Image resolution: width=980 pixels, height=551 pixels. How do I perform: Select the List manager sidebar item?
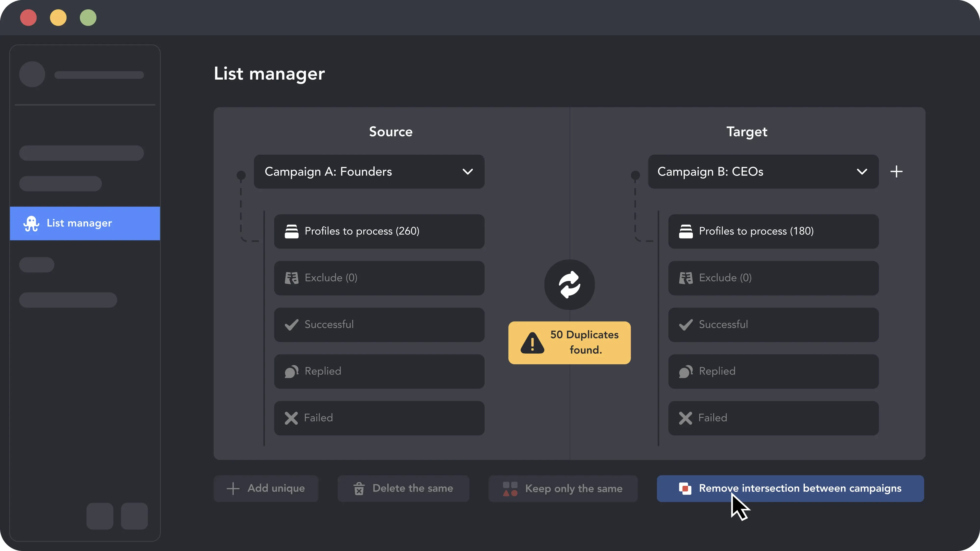click(85, 223)
